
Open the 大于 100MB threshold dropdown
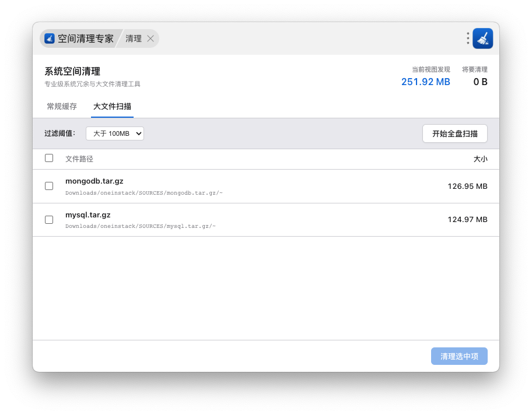pyautogui.click(x=115, y=133)
